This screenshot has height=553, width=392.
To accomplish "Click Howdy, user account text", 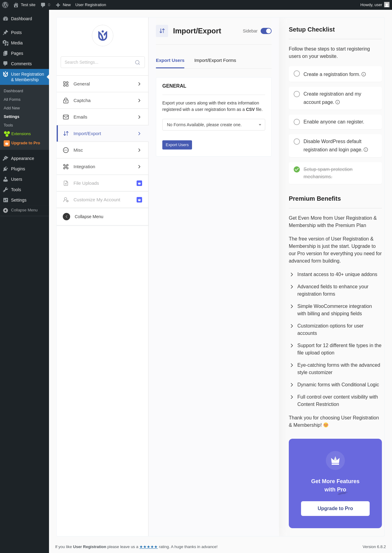I will tap(371, 5).
